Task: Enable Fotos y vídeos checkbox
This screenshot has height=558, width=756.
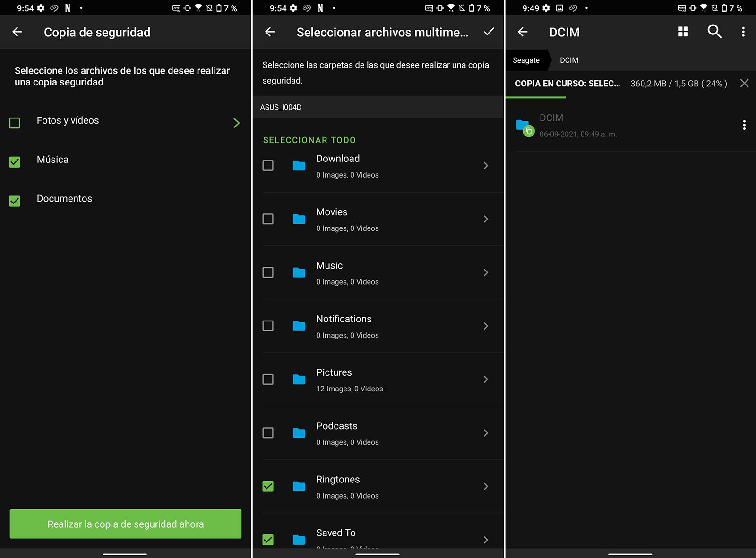Action: coord(15,123)
